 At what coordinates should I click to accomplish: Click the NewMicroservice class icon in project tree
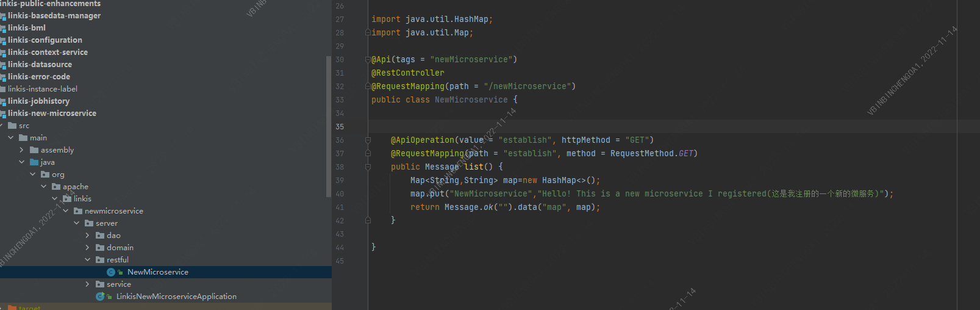(x=111, y=272)
